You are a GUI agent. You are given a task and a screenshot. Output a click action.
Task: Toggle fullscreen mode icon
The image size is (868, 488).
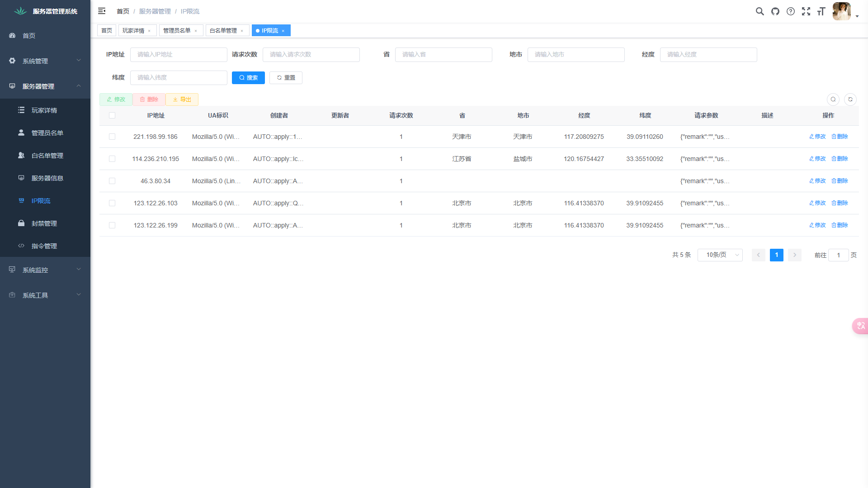click(x=806, y=11)
